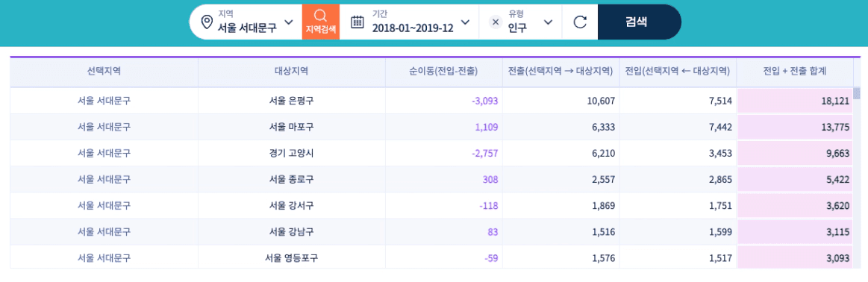Screen dimensions: 868x282
Task: Click the 대상지역 column header
Action: 292,72
